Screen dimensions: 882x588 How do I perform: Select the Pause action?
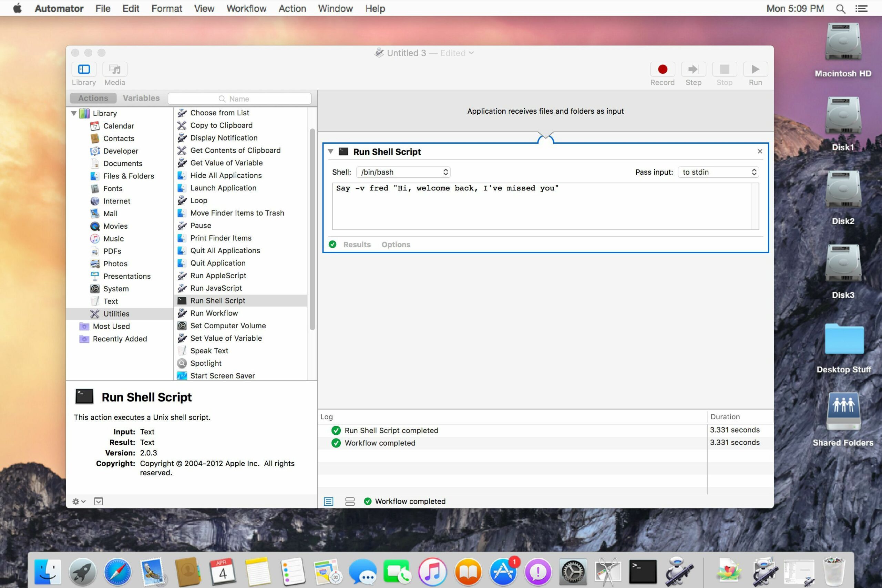[x=201, y=226]
